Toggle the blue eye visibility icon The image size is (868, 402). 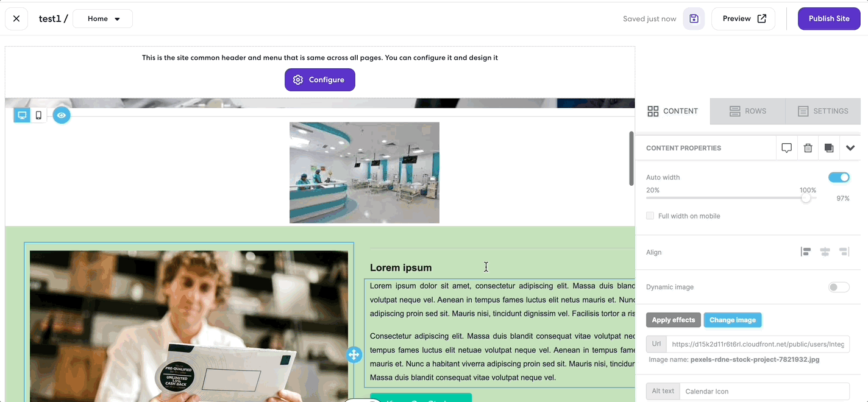click(62, 115)
